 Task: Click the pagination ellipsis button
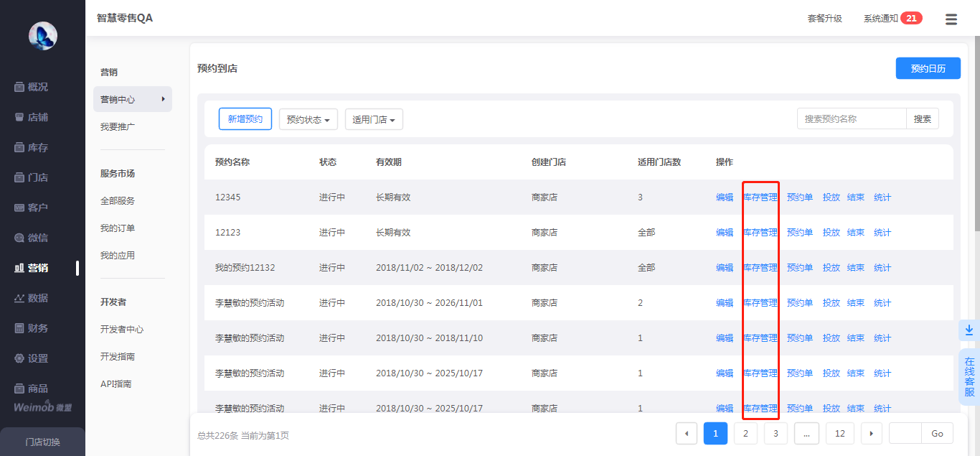coord(806,434)
